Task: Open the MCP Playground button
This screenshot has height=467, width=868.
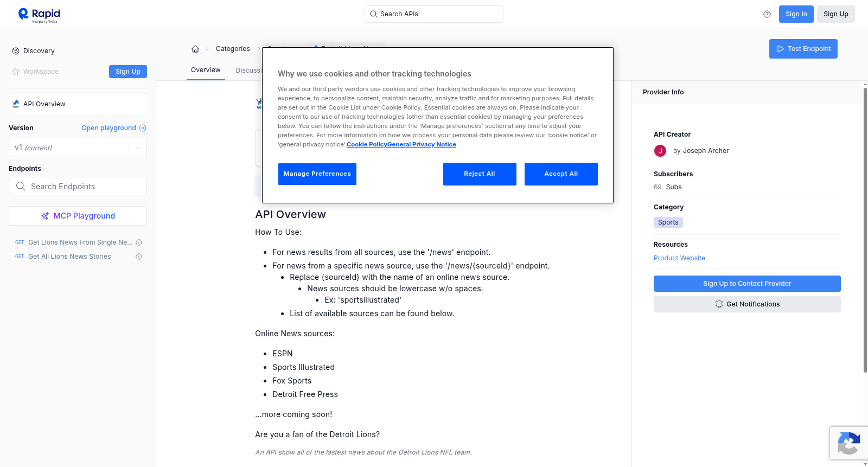Action: (78, 216)
